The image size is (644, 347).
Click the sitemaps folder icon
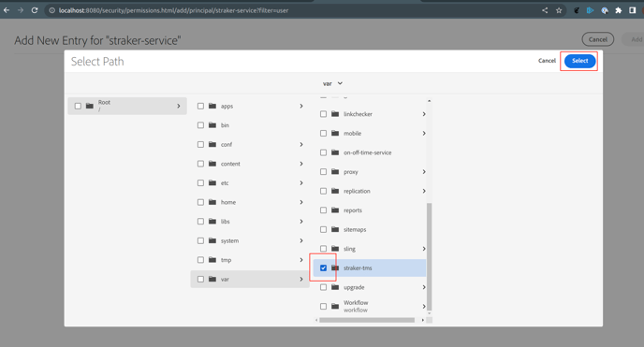tap(335, 229)
